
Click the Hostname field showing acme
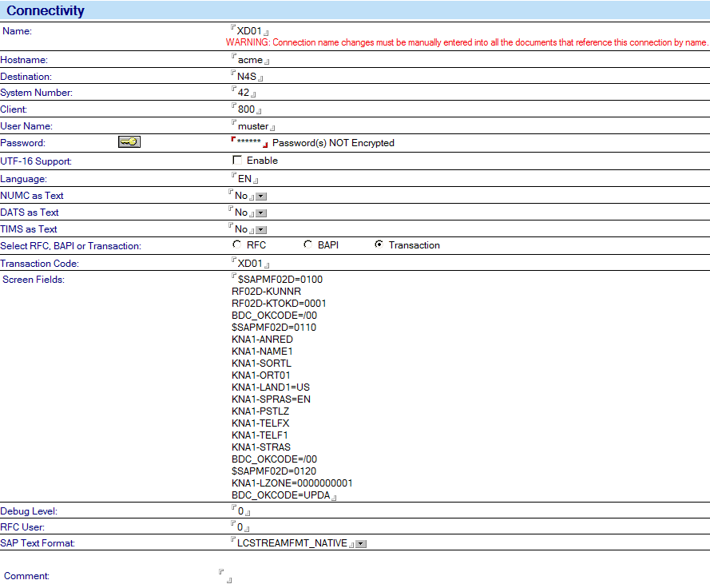(x=251, y=59)
